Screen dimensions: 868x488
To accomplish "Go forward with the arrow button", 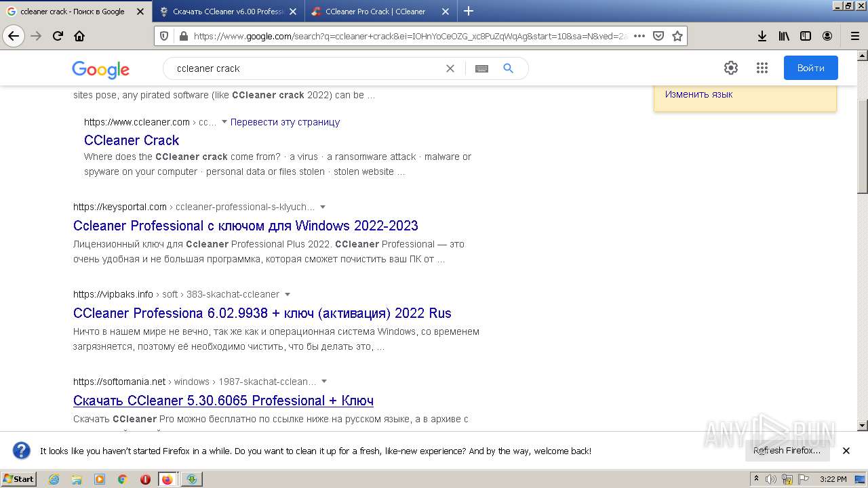I will (x=36, y=36).
